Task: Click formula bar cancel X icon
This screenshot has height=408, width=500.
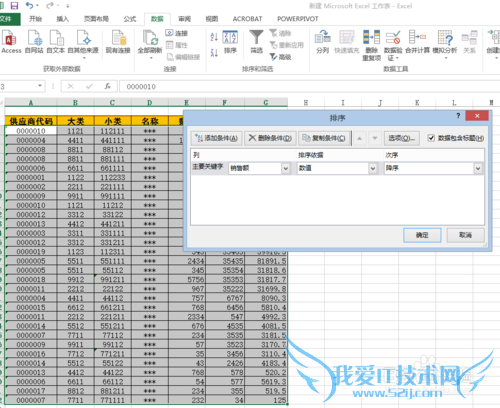Action: (70, 86)
